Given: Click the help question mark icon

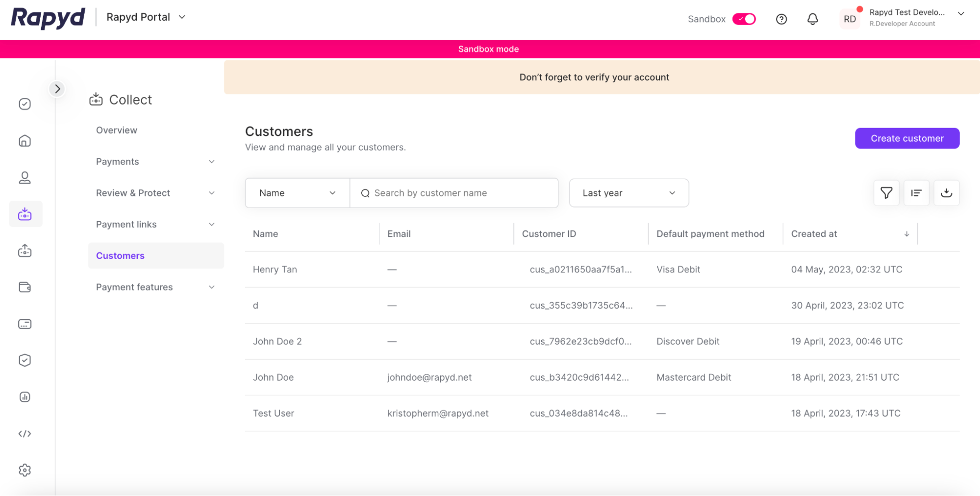Looking at the screenshot, I should pyautogui.click(x=781, y=19).
